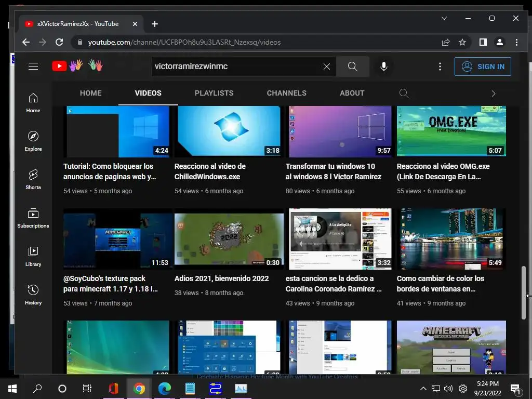Click the share this page icon

click(x=445, y=42)
